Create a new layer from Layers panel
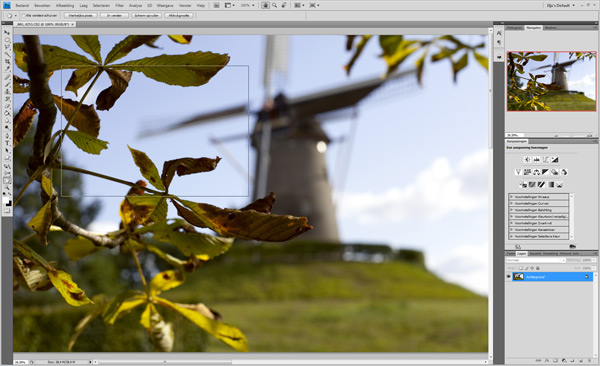The width and height of the screenshot is (600, 366). 581,360
